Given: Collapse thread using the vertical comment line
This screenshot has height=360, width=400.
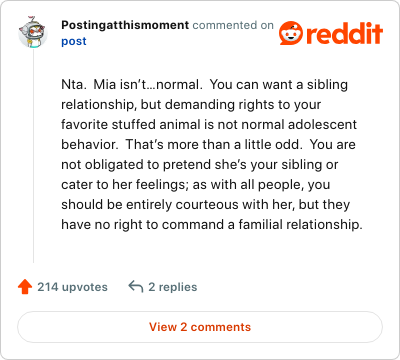Looking at the screenshot, I should click(33, 156).
